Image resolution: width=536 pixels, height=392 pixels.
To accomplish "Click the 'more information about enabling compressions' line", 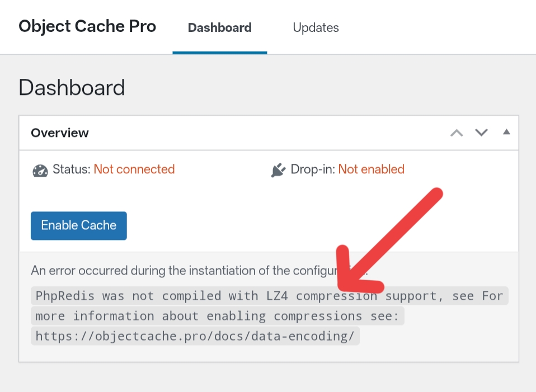I will pos(217,316).
